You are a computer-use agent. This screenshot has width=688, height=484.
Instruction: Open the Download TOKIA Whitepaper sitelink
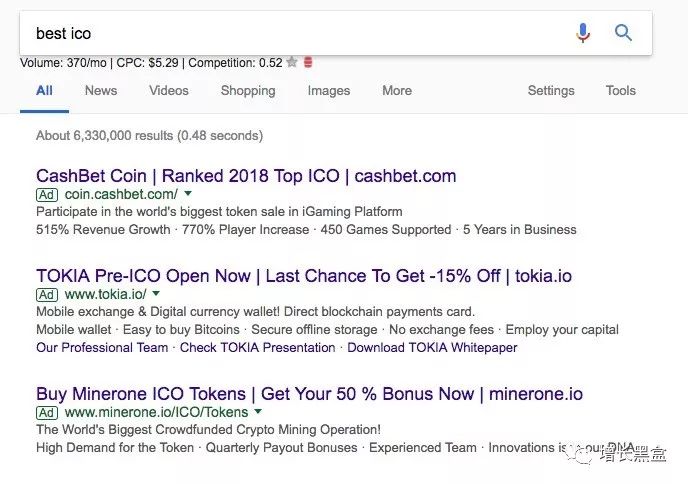point(432,348)
